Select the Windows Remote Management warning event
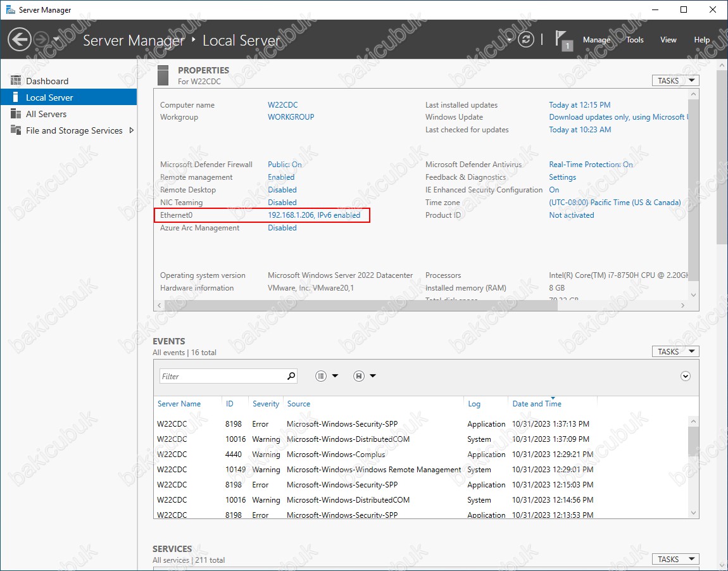 420,469
